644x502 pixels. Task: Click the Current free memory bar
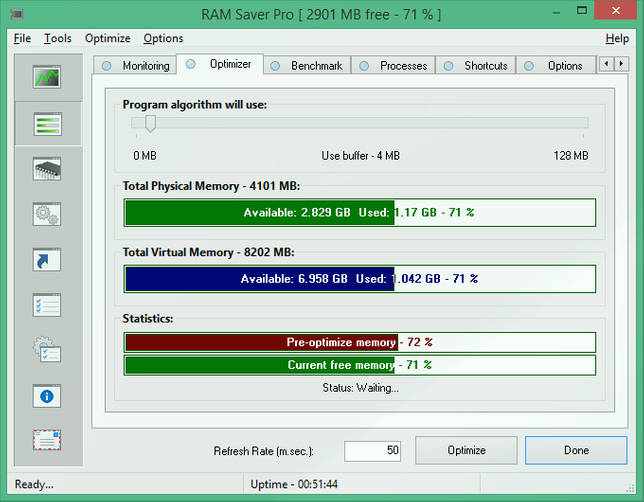pos(360,365)
